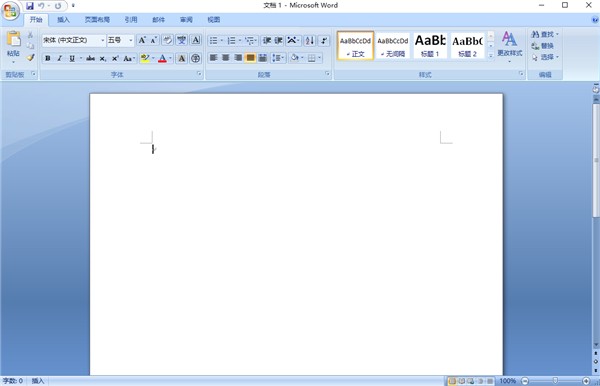Image resolution: width=600 pixels, height=386 pixels.
Task: Open the multilevel list dropdown
Action: click(x=251, y=40)
